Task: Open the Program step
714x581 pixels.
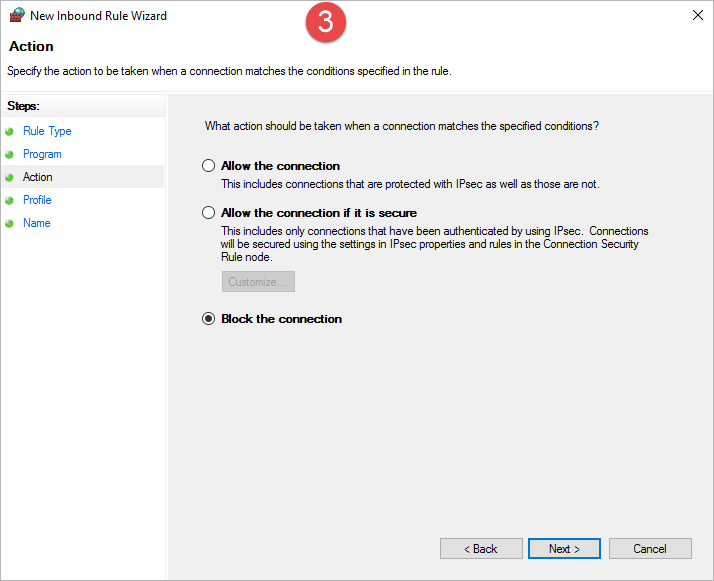Action: point(42,154)
